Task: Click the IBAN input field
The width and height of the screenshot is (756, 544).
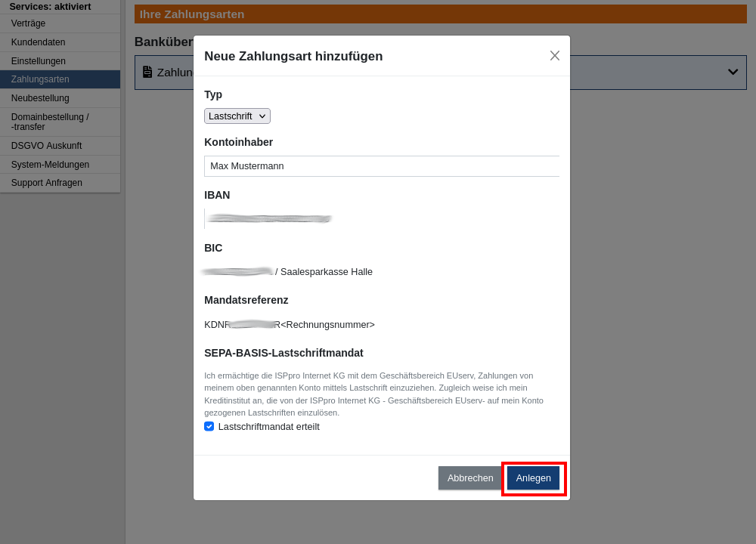Action: [x=382, y=219]
